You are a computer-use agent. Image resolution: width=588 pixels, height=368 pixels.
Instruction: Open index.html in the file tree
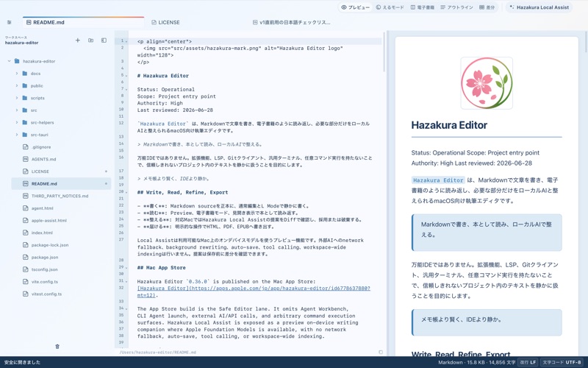click(x=42, y=233)
